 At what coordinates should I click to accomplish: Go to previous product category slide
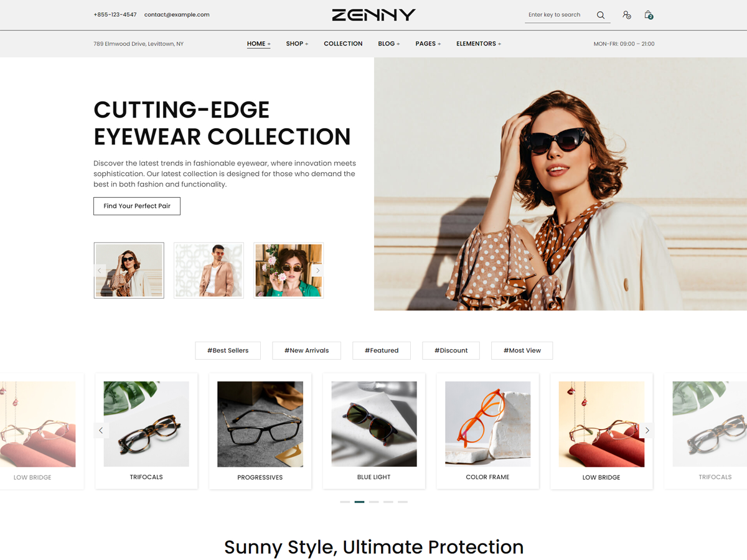coord(101,430)
